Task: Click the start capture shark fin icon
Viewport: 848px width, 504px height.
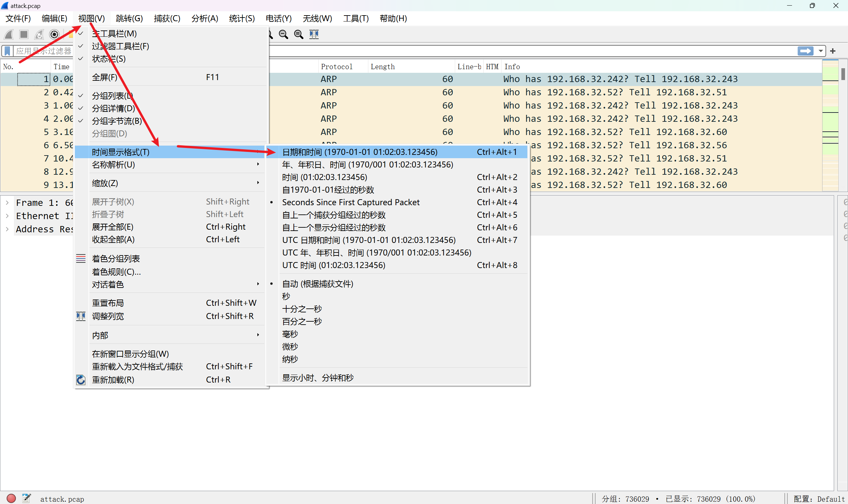Action: click(9, 34)
